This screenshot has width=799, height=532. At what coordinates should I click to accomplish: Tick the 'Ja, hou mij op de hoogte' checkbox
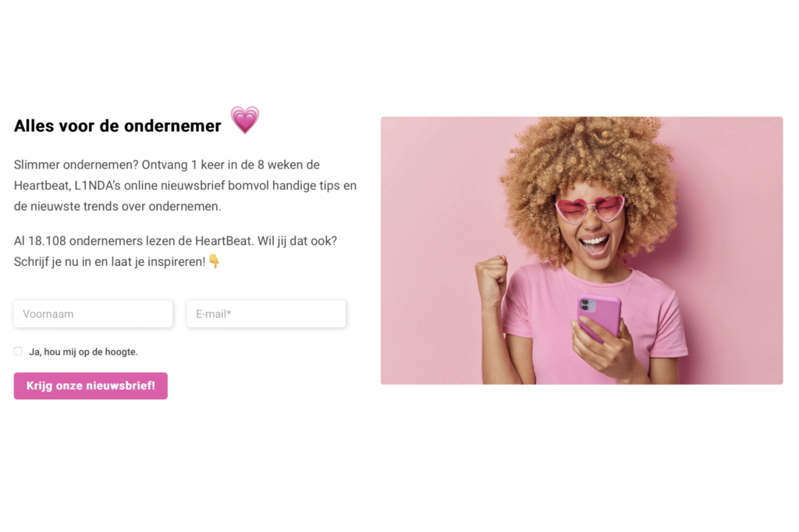(19, 351)
